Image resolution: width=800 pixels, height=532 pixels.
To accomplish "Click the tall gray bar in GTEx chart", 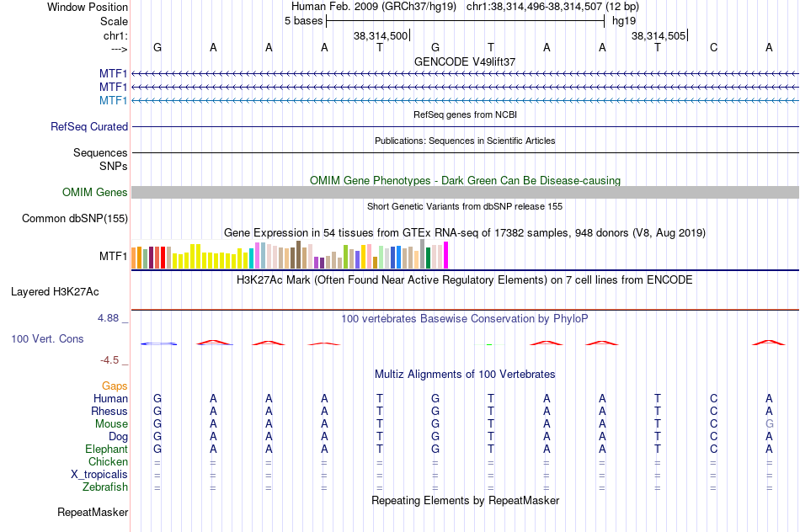I will pos(423,254).
